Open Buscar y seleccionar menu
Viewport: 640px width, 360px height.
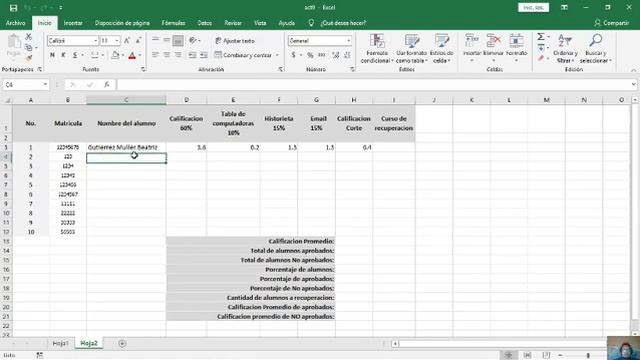596,48
